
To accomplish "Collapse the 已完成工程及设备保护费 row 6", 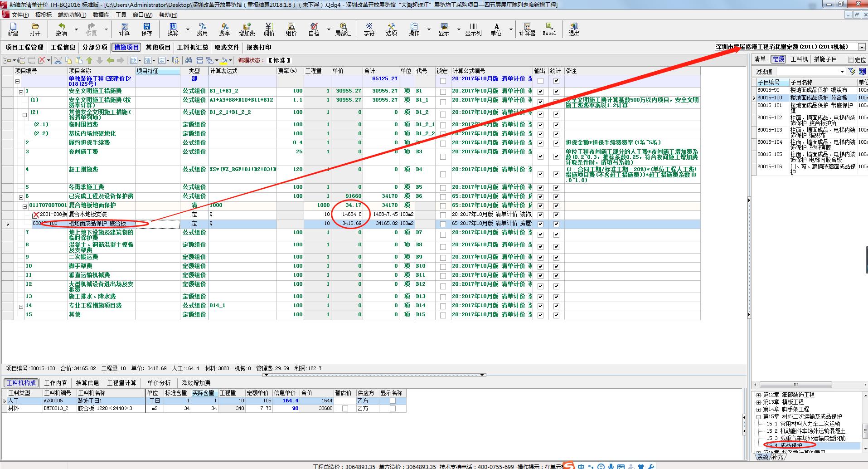I will tap(21, 198).
